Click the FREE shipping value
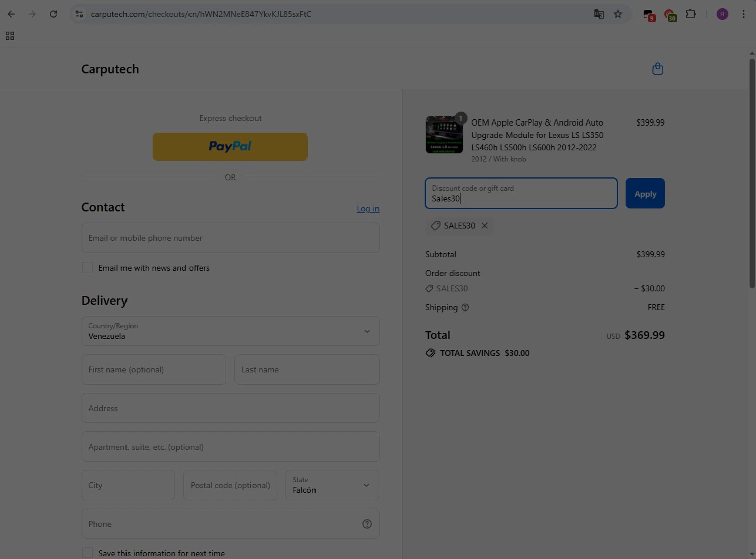Viewport: 756px width, 559px height. [x=656, y=307]
